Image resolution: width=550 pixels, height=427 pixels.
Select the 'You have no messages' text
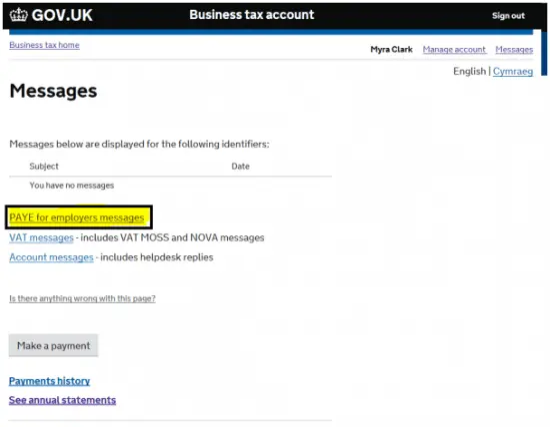pyautogui.click(x=72, y=185)
